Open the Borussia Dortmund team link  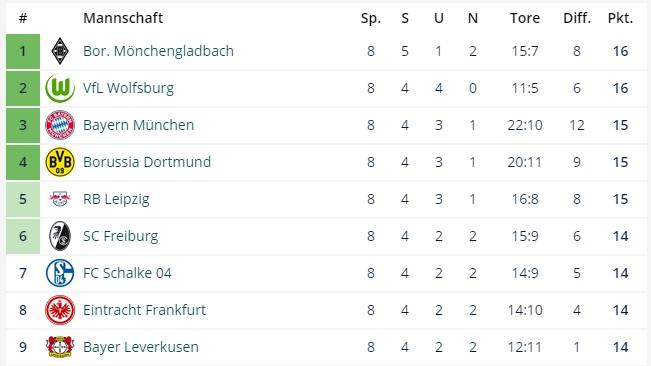pos(147,162)
